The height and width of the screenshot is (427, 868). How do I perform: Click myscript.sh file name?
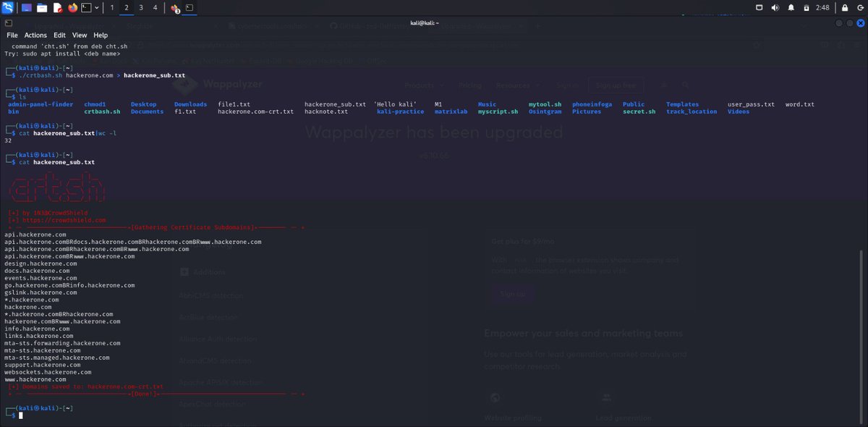[x=498, y=111]
